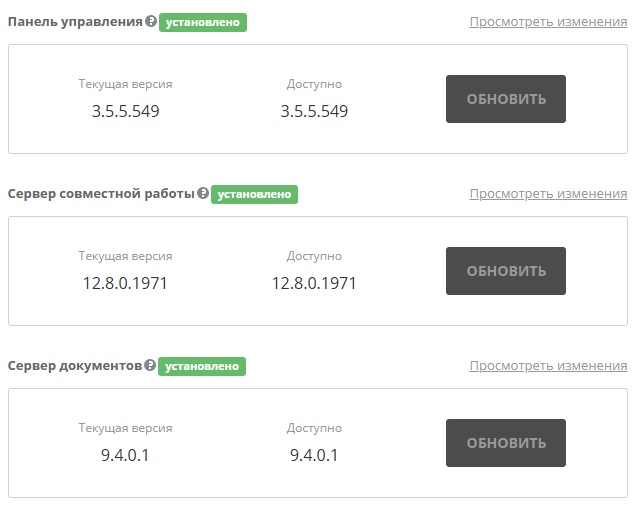The image size is (641, 511).
Task: Click ОБНОВИТЬ button for Сервер совместной работы
Action: 506,271
